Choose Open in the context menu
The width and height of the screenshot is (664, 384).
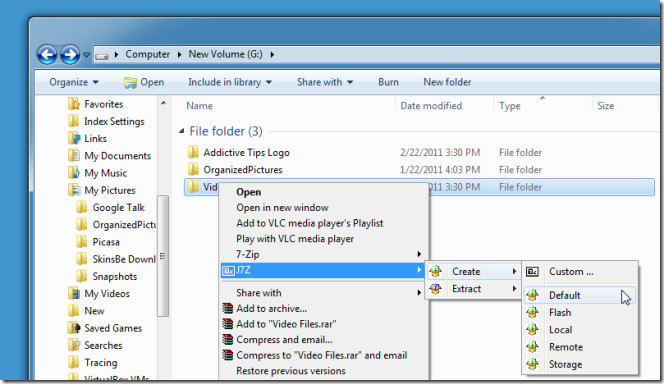coord(249,192)
